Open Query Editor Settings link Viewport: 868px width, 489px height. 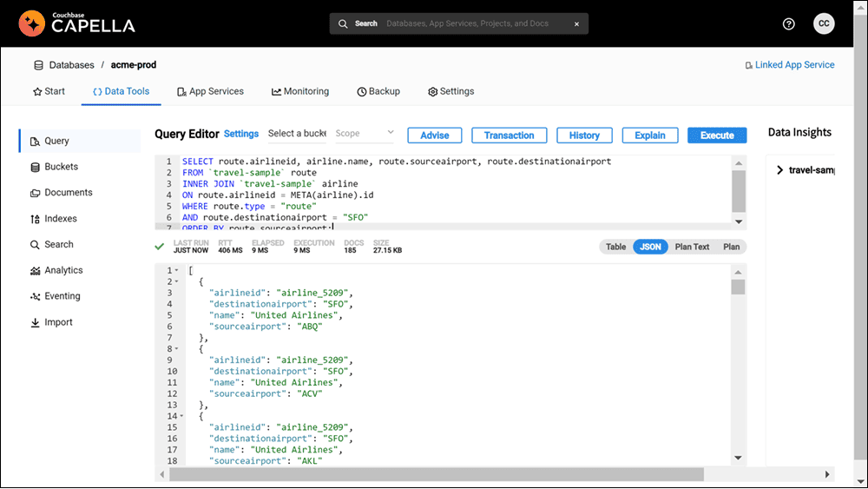[240, 134]
